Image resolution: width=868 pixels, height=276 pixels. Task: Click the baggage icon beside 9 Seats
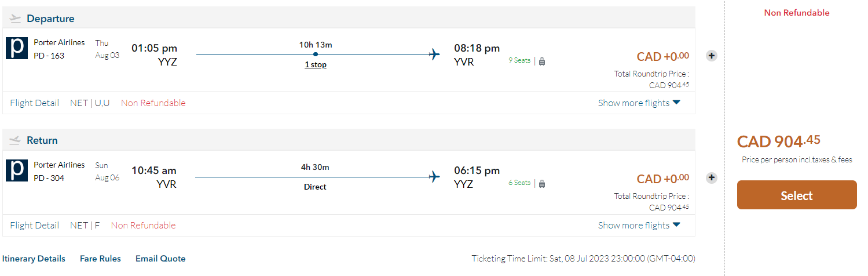pyautogui.click(x=542, y=61)
